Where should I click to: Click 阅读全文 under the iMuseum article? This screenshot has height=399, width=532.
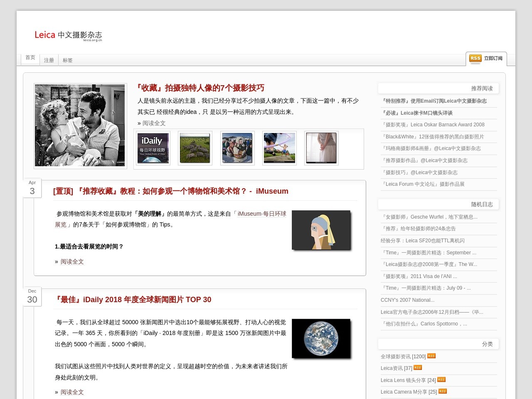(x=72, y=261)
